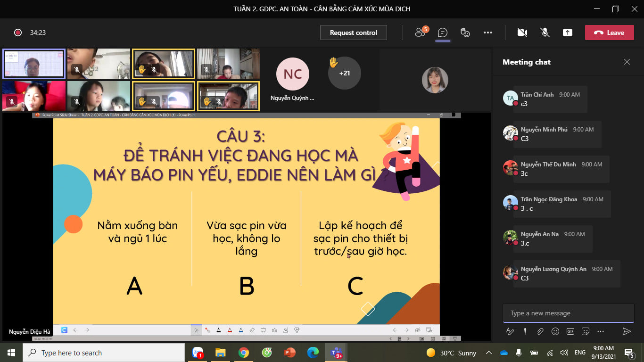Turn the camera on
This screenshot has width=644, height=362.
[x=522, y=33]
